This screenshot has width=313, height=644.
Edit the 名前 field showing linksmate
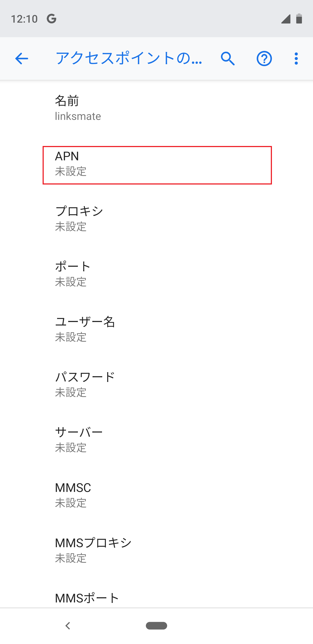(156, 108)
